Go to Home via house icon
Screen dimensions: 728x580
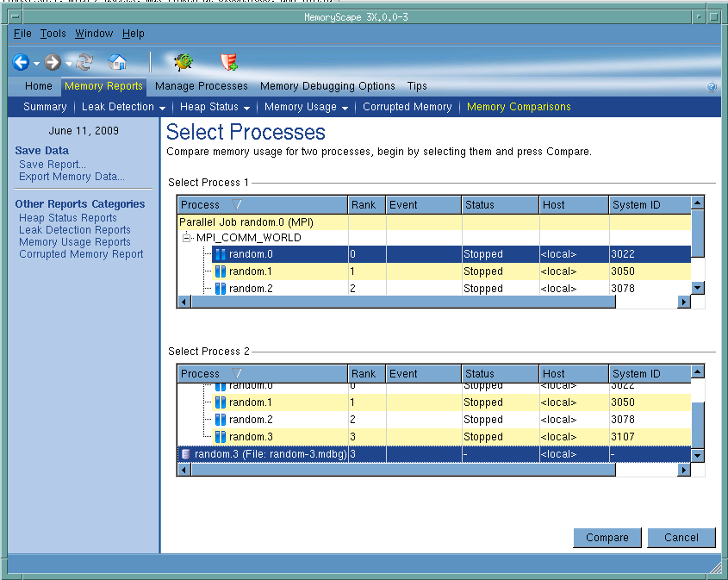coord(117,62)
